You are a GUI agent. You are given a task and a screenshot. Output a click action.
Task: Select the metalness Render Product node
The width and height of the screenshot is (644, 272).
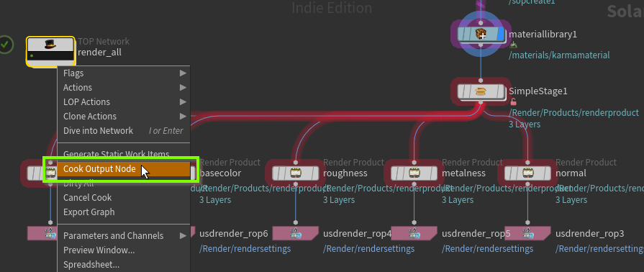[414, 173]
